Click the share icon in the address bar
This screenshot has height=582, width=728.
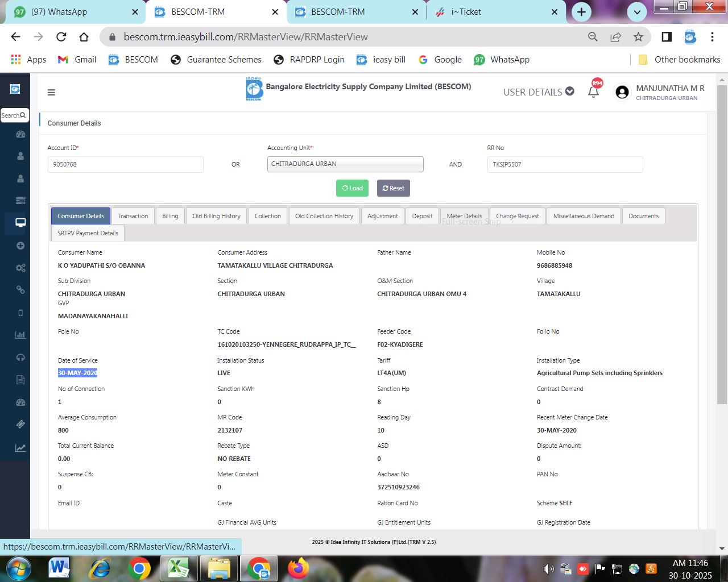point(615,37)
